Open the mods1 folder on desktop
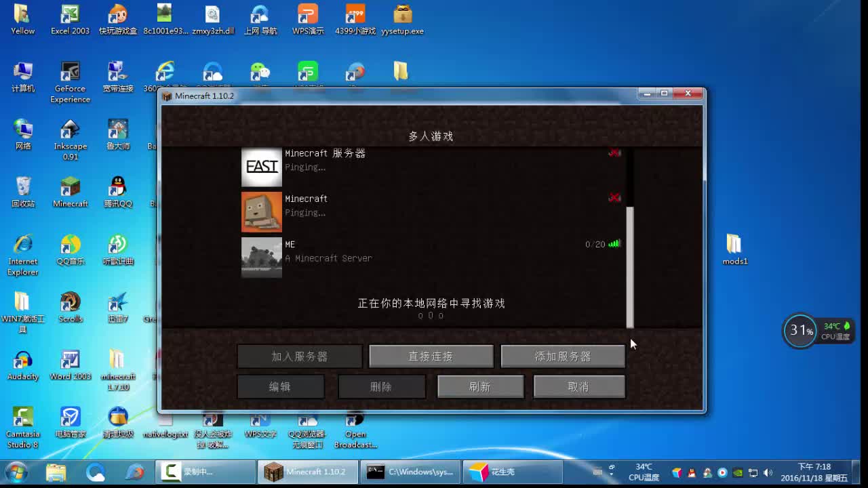 (x=734, y=250)
